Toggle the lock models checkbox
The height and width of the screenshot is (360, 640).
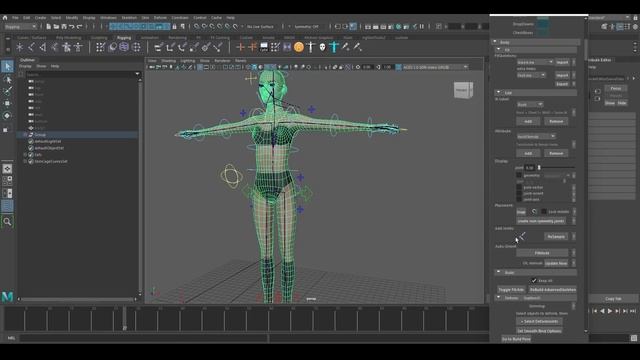pos(544,211)
